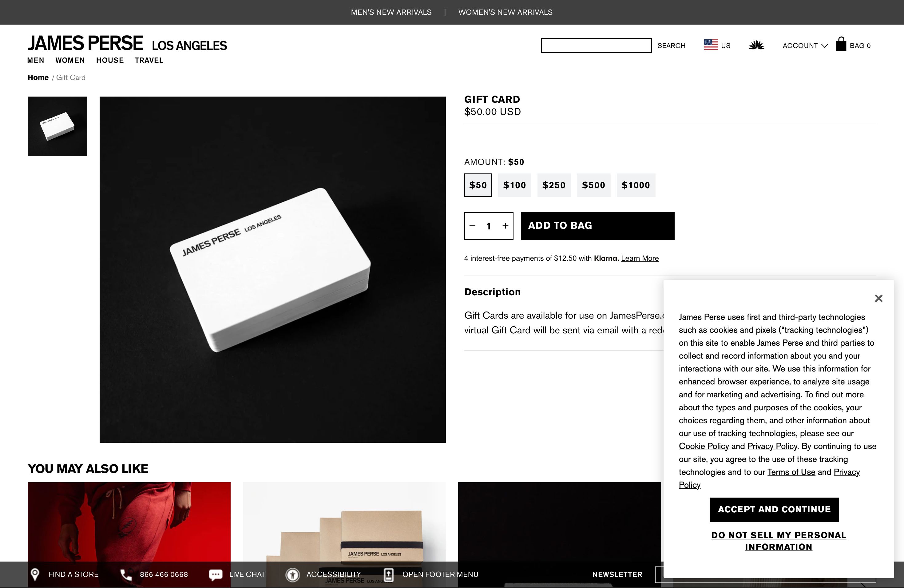Click the search input field

[596, 45]
